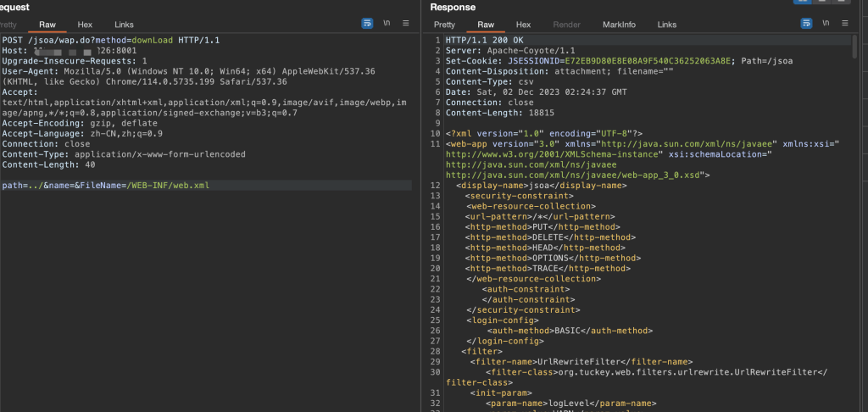Click the opening <security-constraint> tag line
Viewport: 868px width, 412px height.
coord(520,196)
